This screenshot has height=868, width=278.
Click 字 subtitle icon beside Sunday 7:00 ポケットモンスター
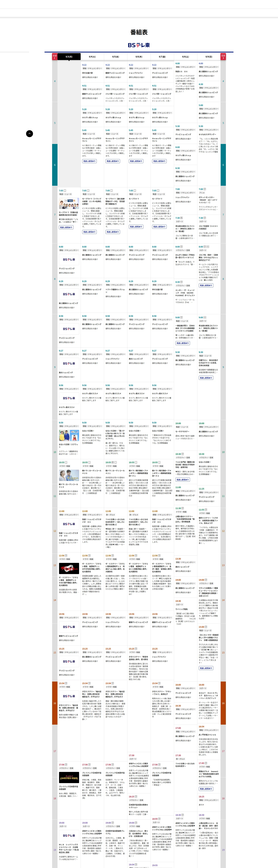click(205, 189)
